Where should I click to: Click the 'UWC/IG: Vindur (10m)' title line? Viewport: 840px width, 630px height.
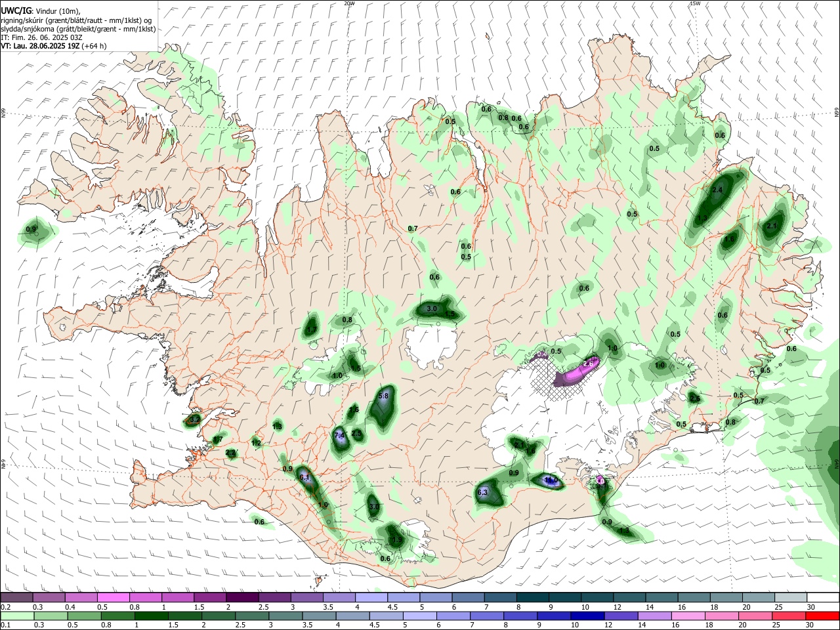point(40,10)
